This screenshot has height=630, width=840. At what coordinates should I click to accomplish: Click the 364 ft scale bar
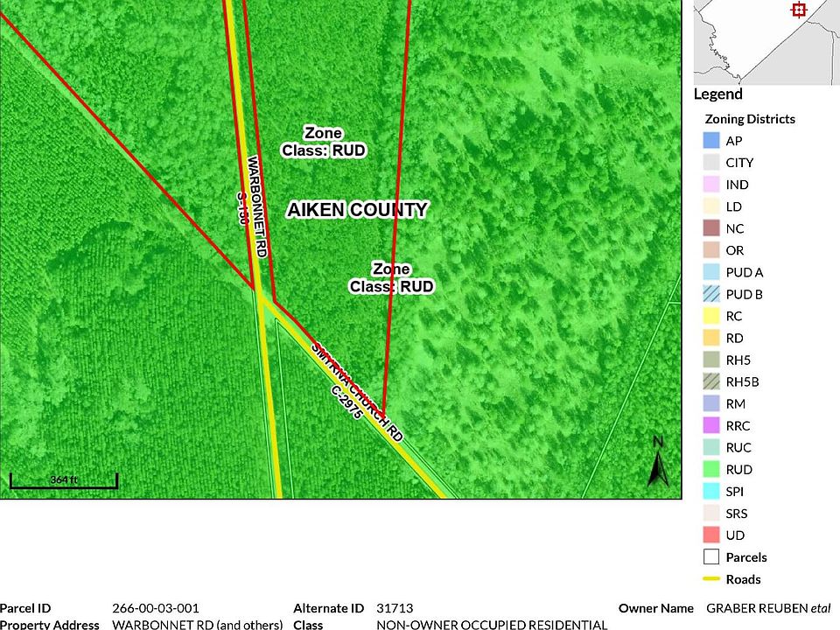(x=63, y=480)
